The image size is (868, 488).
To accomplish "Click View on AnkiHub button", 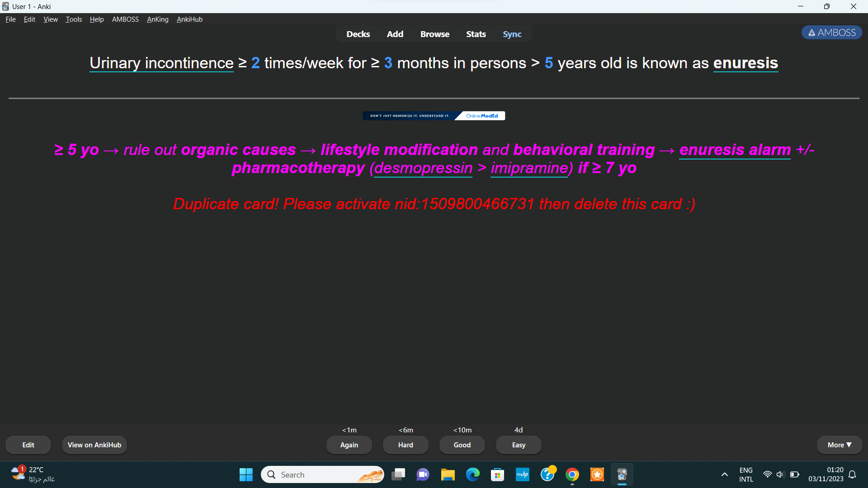I will [x=94, y=445].
